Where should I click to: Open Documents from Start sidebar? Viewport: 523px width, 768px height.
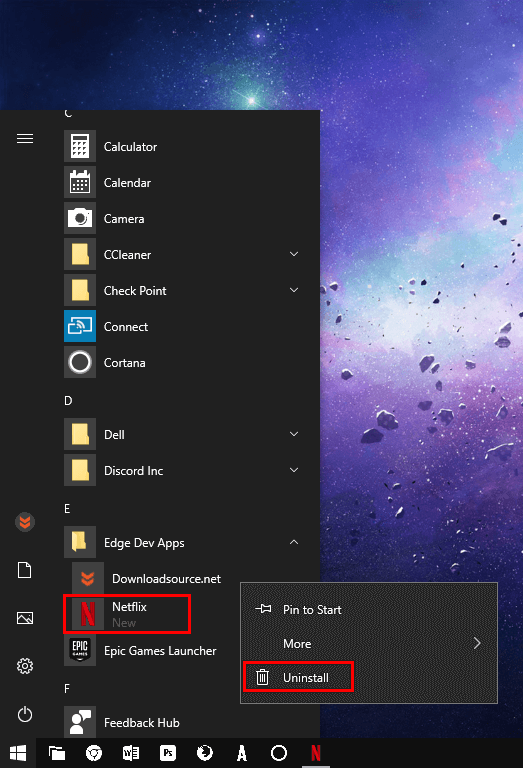[25, 570]
